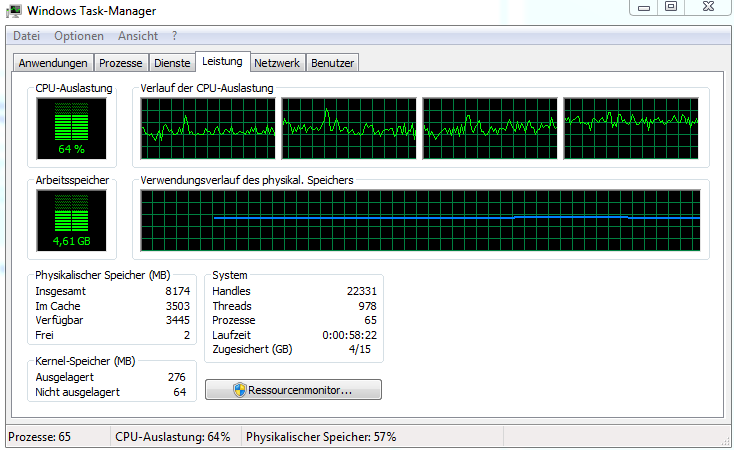This screenshot has height=450, width=734.
Task: Click the fourth CPU core history graph
Action: [x=631, y=128]
